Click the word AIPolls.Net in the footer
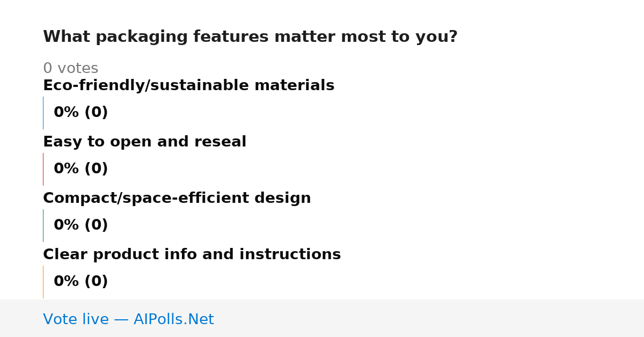The width and height of the screenshot is (644, 337). pyautogui.click(x=173, y=319)
